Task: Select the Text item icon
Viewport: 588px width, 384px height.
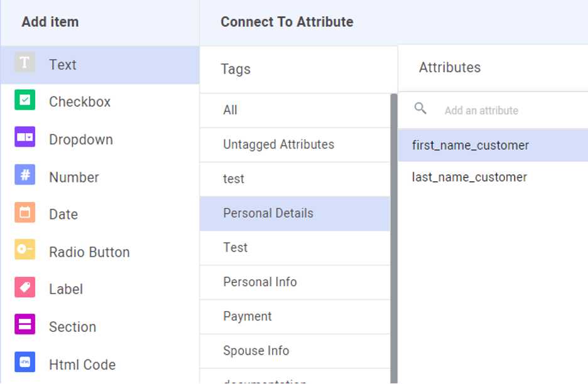Action: tap(25, 63)
